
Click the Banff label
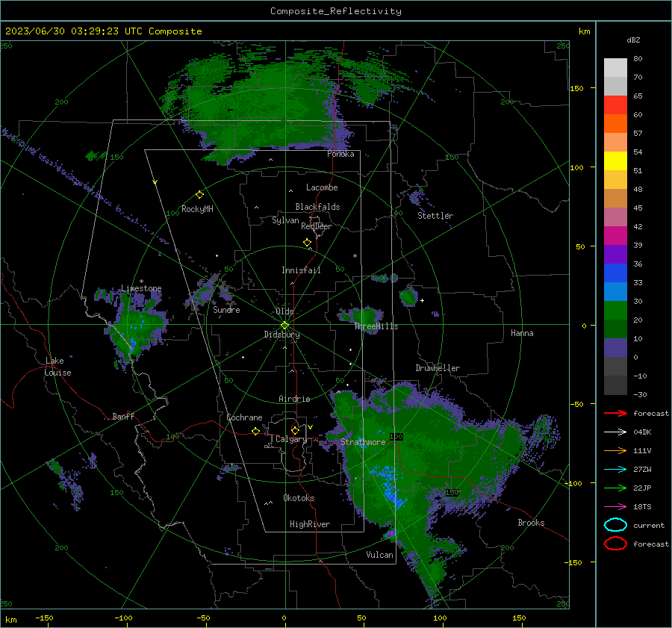pos(123,416)
